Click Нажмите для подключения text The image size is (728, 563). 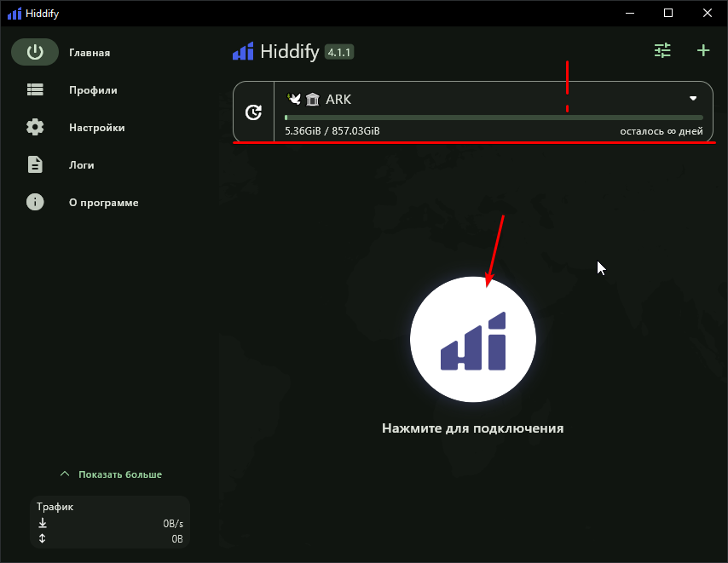tap(472, 428)
